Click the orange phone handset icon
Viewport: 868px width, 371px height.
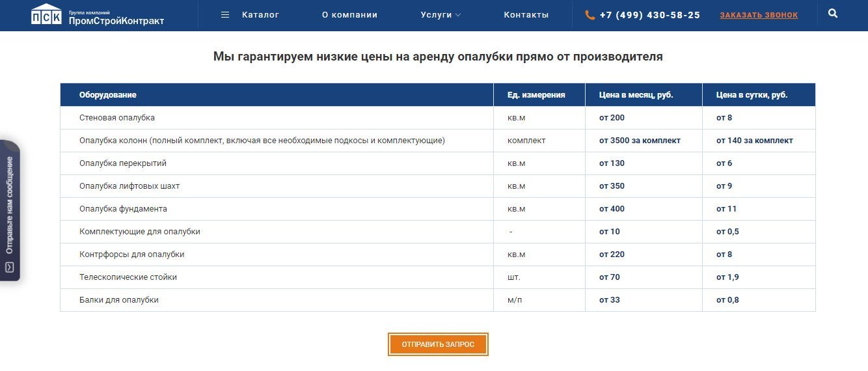point(590,15)
